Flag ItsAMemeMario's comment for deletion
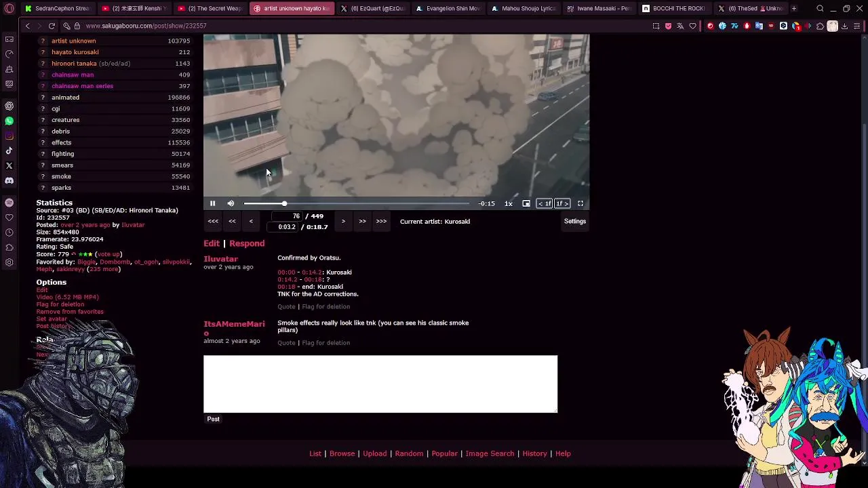Screen dimensions: 868x488 point(325,343)
